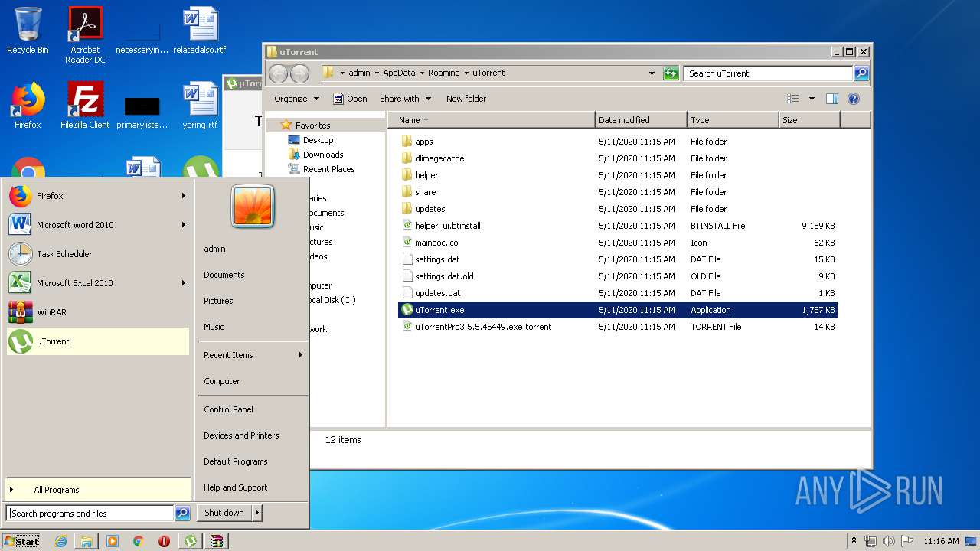Image resolution: width=980 pixels, height=551 pixels.
Task: Open Explorer help icon
Action: (854, 99)
